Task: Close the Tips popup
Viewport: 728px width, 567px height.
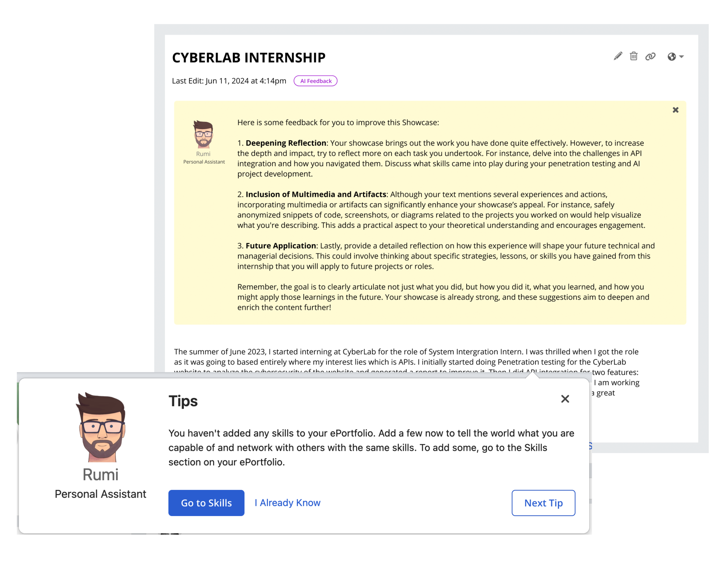Action: [x=565, y=399]
